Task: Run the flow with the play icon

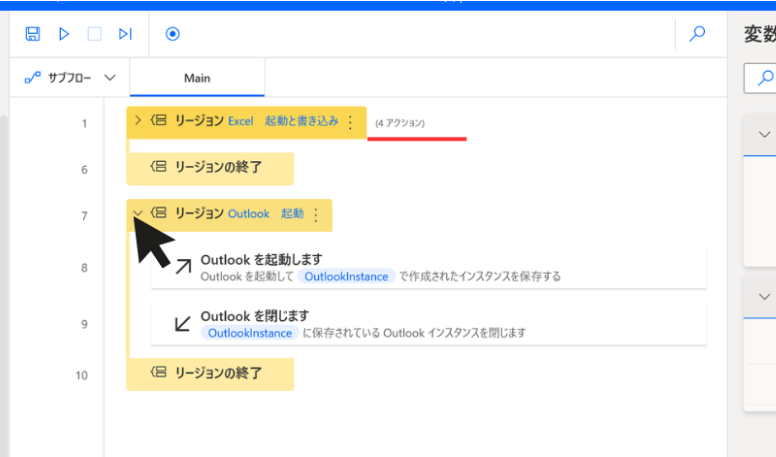Action: [x=64, y=34]
